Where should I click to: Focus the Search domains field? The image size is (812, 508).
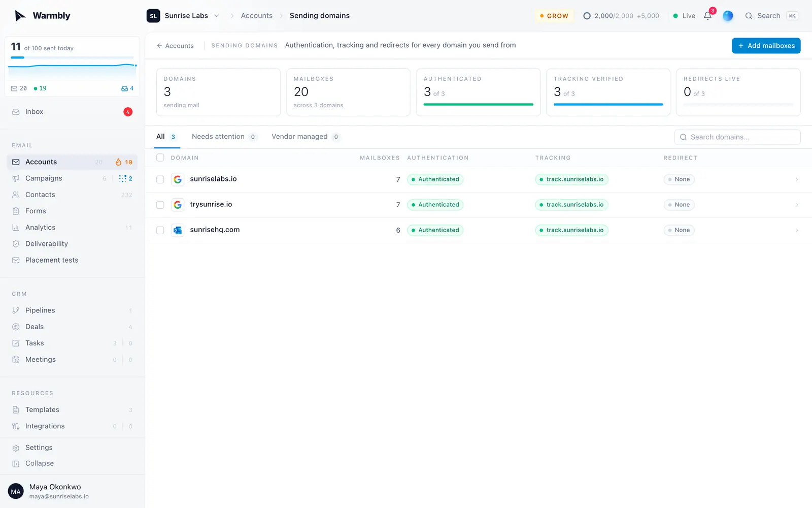[737, 137]
